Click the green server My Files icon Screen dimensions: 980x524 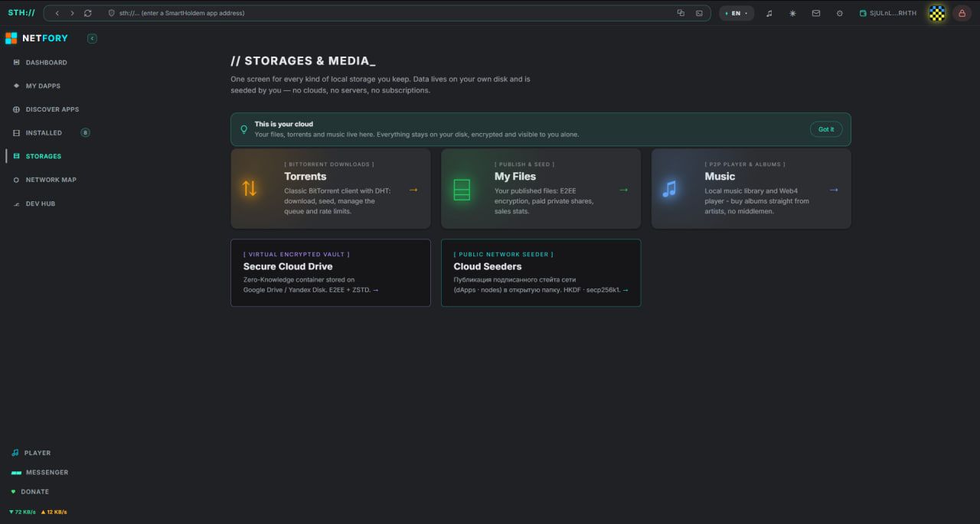click(x=462, y=189)
